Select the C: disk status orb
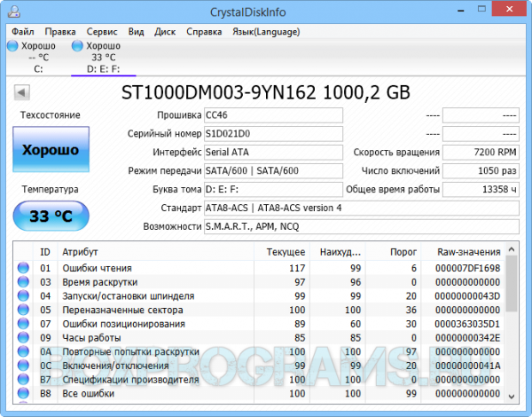532x417 pixels. coord(12,45)
